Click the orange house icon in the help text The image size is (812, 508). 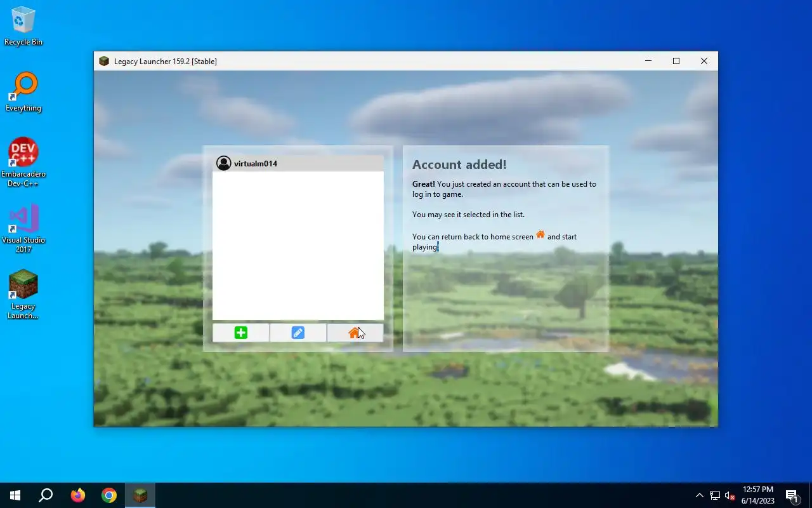(x=540, y=234)
